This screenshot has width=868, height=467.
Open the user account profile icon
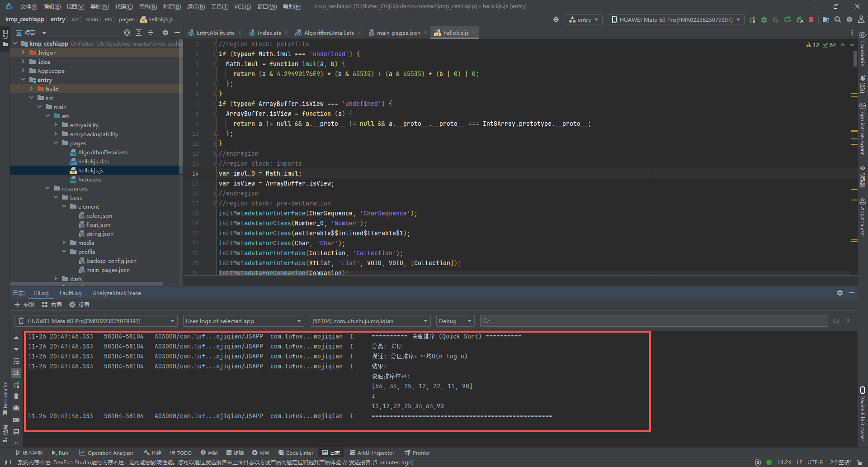(861, 19)
